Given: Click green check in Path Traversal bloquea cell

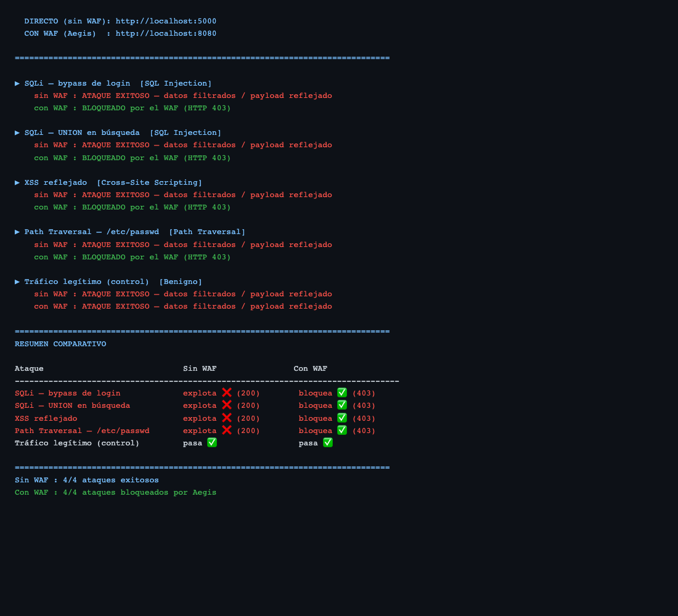Looking at the screenshot, I should [342, 430].
